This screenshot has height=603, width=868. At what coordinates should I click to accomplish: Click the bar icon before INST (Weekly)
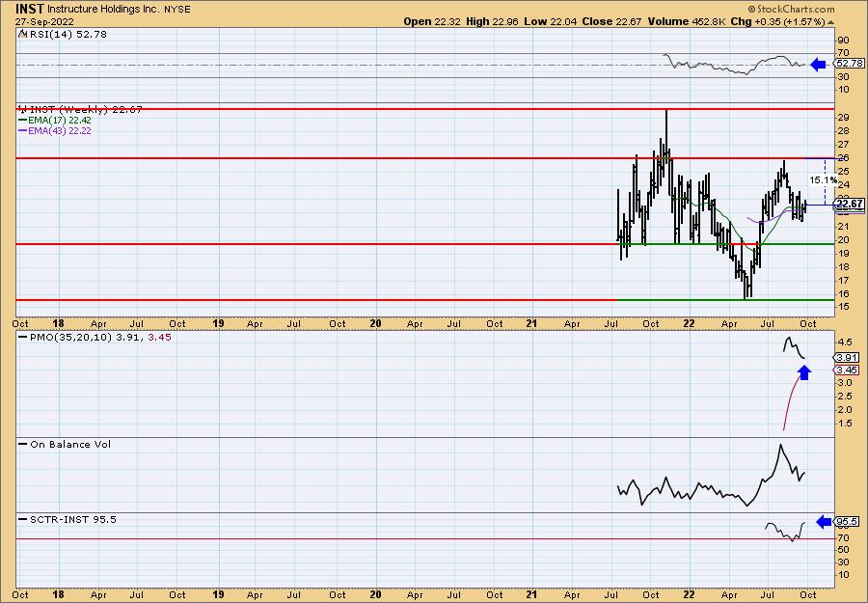tap(23, 109)
